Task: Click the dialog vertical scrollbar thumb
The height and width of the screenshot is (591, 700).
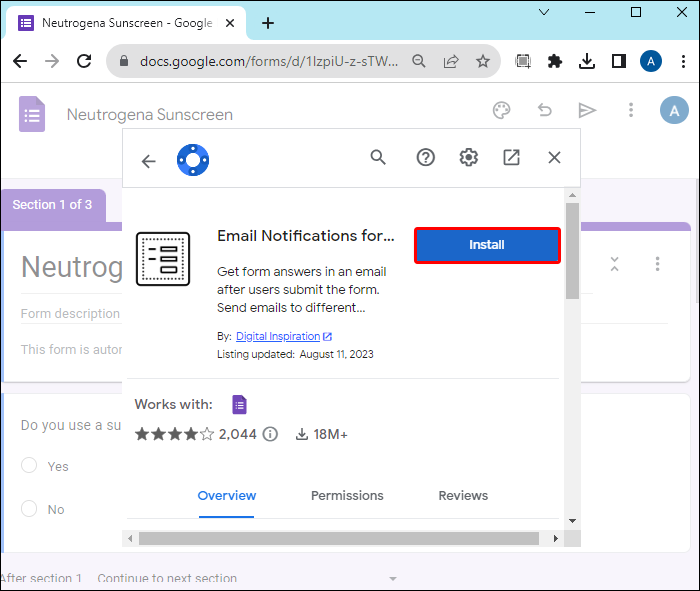Action: (572, 251)
